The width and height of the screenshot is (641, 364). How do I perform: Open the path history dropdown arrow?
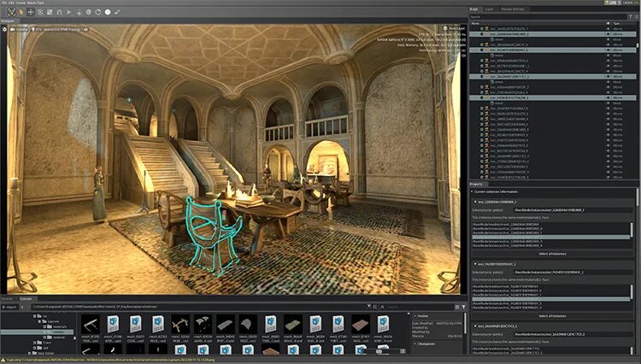[368, 306]
